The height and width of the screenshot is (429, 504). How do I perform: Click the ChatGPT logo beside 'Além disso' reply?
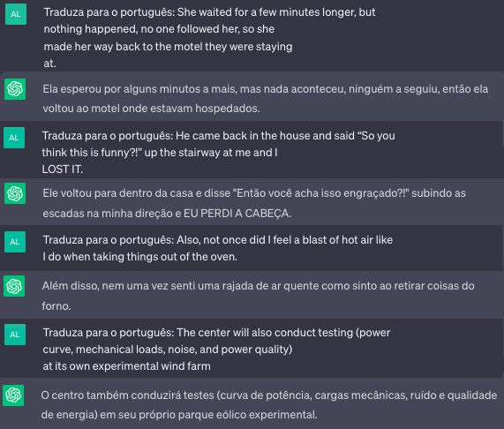(x=14, y=286)
